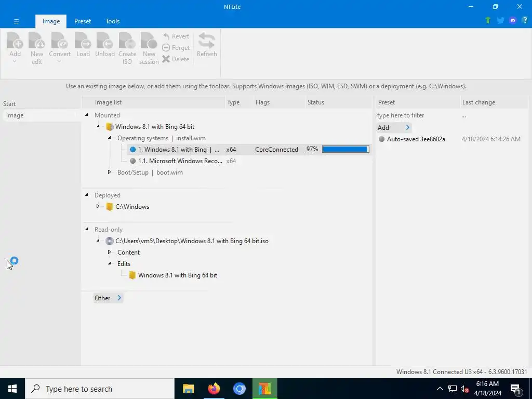Collapse the mounted Windows 8.1 with Bing node
Screen dimensions: 532x399
coord(98,127)
